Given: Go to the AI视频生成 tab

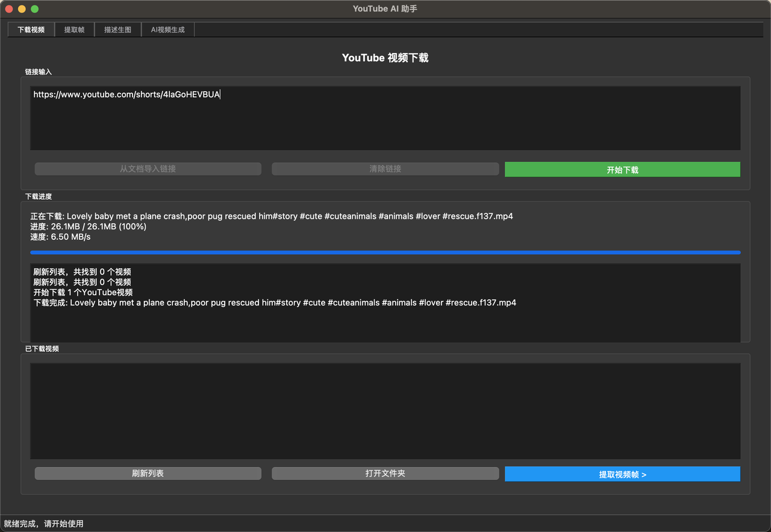Looking at the screenshot, I should point(167,30).
